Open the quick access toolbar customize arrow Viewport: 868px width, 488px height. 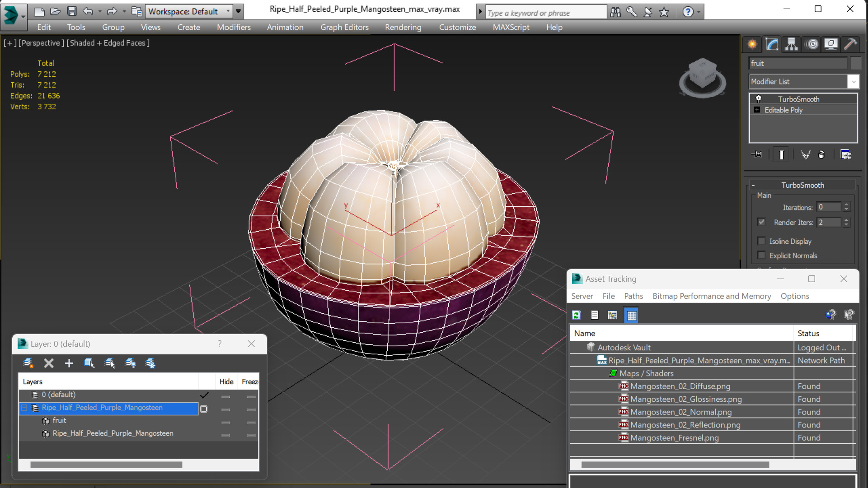[238, 11]
